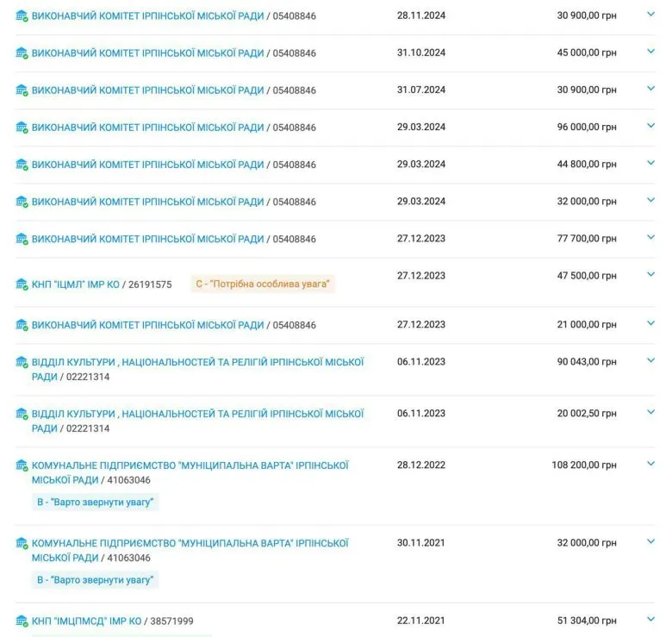Click the institution icon in the 90 043,00 грн row
The height and width of the screenshot is (637, 672).
click(x=22, y=362)
